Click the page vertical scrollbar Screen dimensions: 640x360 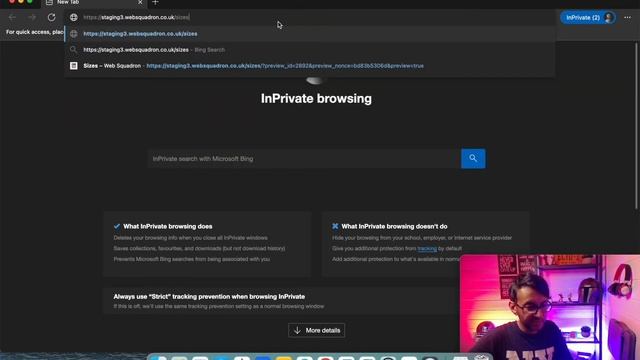click(636, 127)
